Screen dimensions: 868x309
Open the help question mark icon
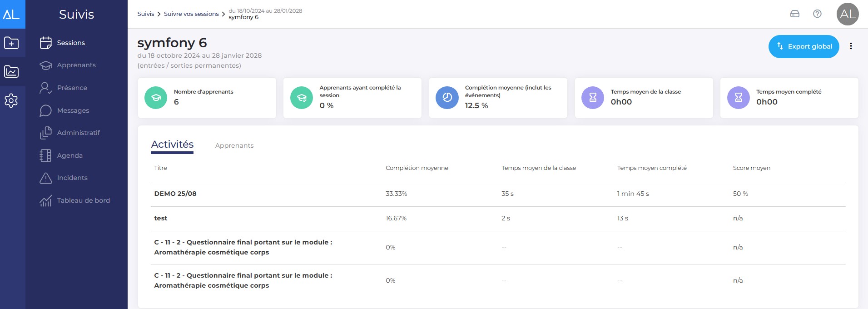(817, 14)
